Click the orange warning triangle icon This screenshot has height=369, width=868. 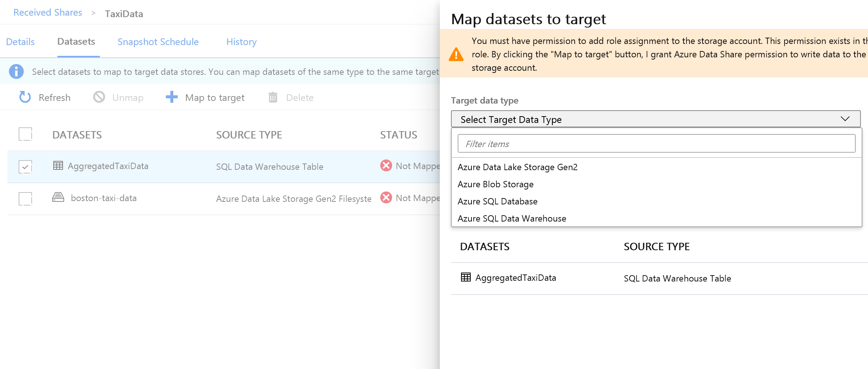pyautogui.click(x=456, y=54)
